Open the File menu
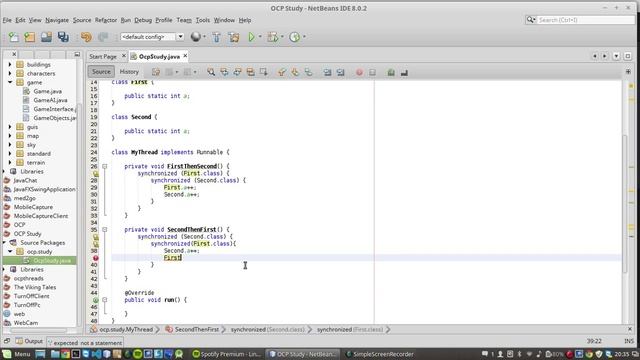The image size is (640, 360). tap(7, 20)
